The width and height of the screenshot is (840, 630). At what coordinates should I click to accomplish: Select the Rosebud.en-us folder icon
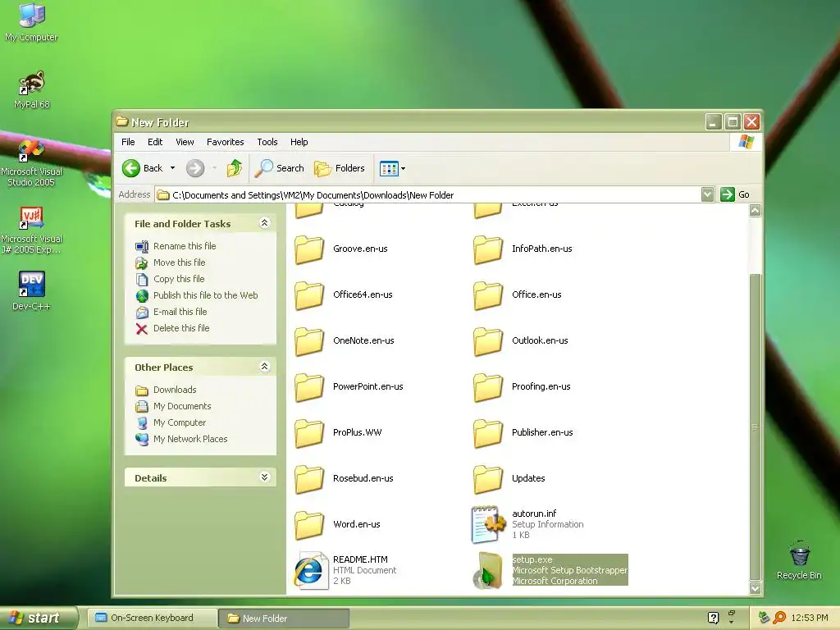pyautogui.click(x=309, y=479)
